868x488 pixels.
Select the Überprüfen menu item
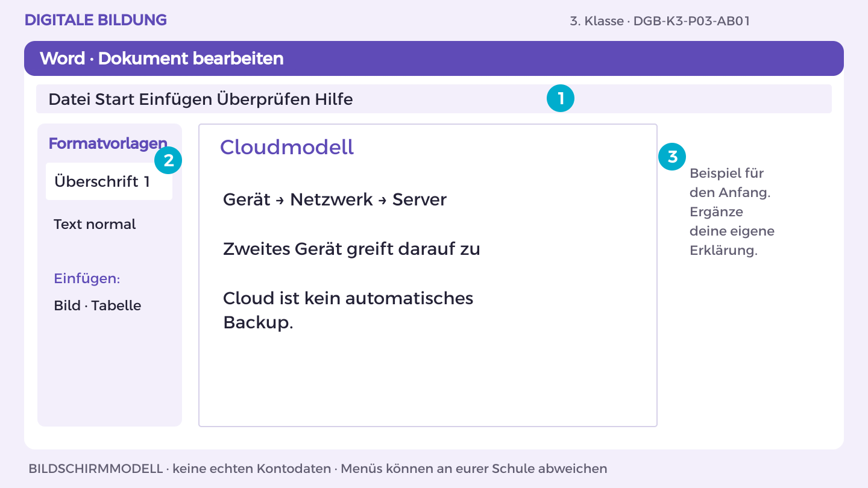pyautogui.click(x=263, y=99)
